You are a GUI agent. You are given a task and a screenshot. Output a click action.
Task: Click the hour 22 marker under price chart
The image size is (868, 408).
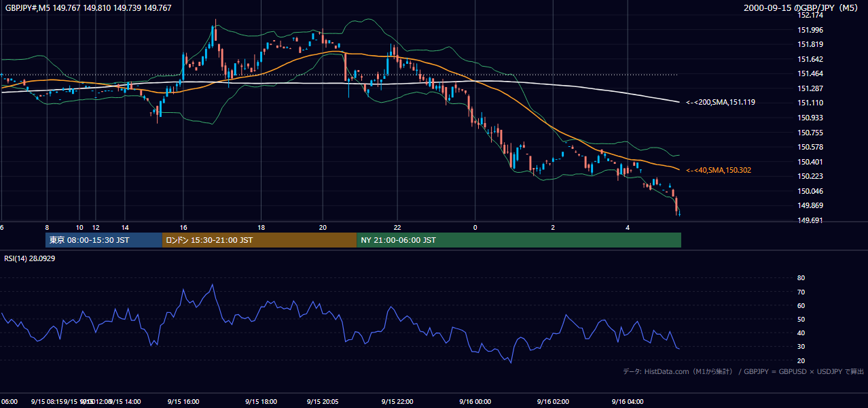coord(397,227)
